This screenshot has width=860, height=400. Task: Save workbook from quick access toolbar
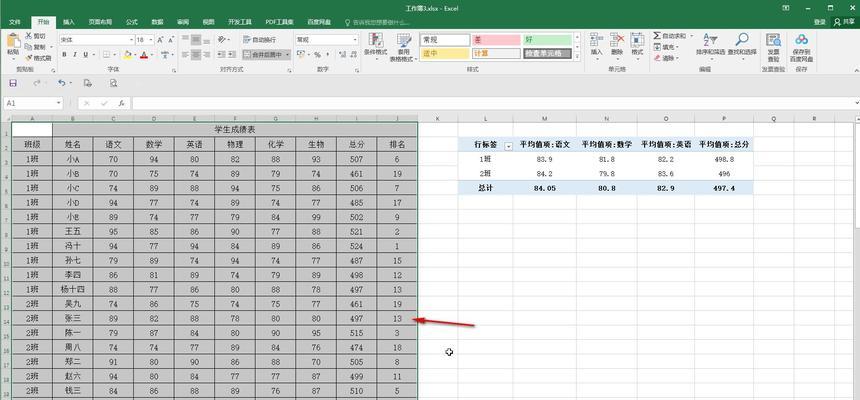[x=13, y=83]
